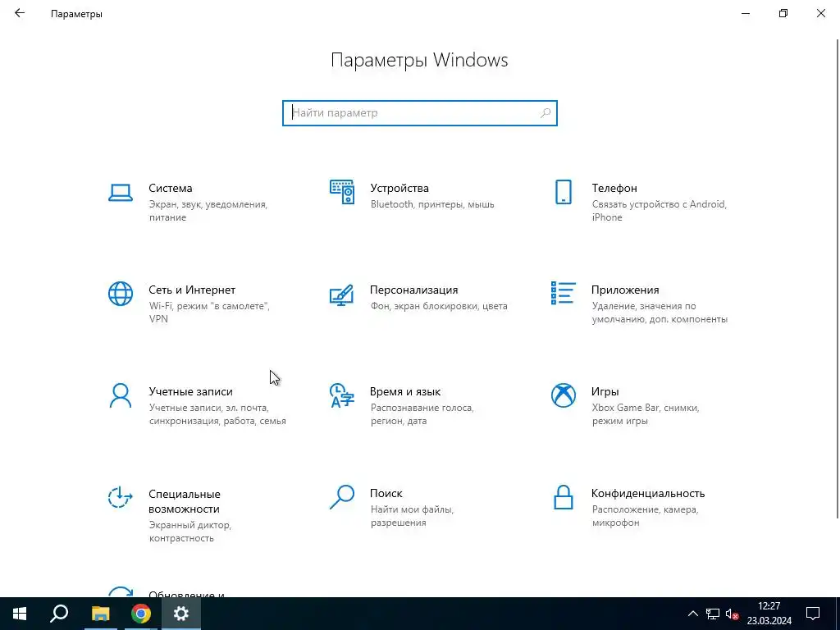The height and width of the screenshot is (630, 840).
Task: Launch Google Chrome from taskbar
Action: pyautogui.click(x=141, y=614)
